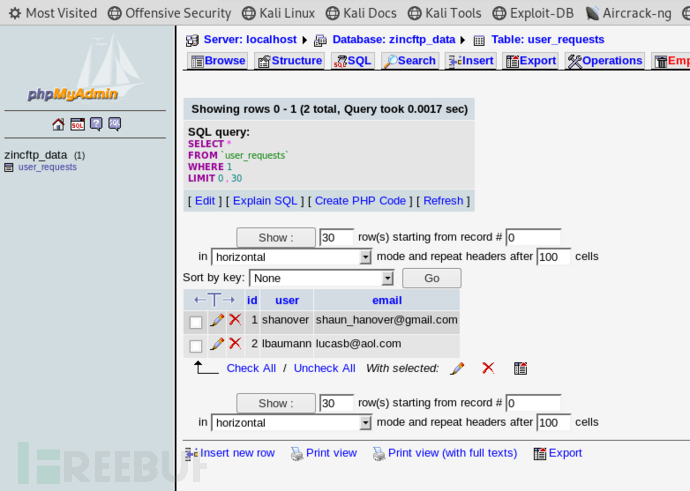
Task: Click the Home icon in phpMyAdmin sidebar
Action: (58, 124)
